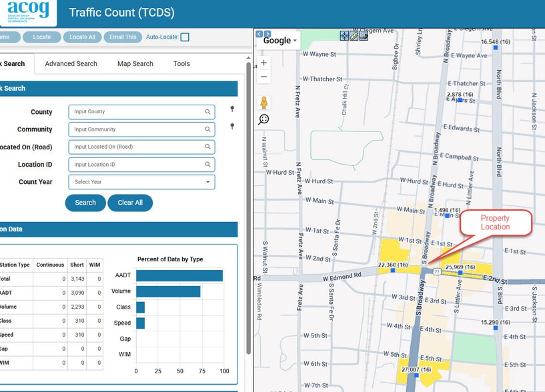Click the magnifier zoom-to-extent map icon
This screenshot has height=392, width=545.
(x=264, y=119)
